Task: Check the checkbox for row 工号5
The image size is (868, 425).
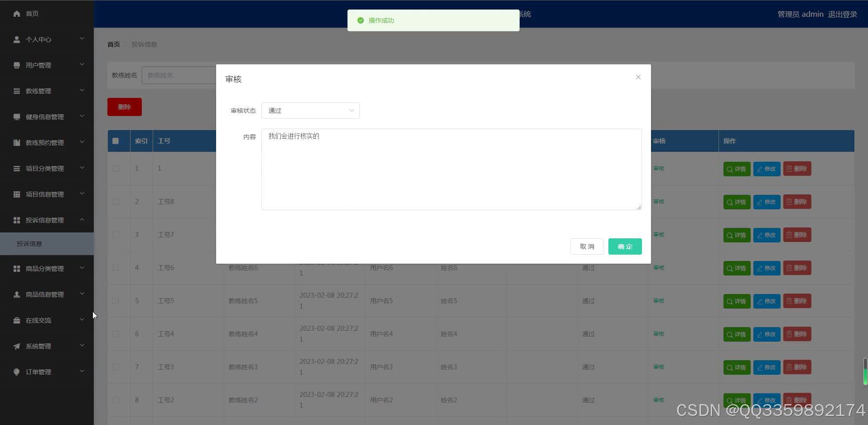Action: pyautogui.click(x=116, y=301)
